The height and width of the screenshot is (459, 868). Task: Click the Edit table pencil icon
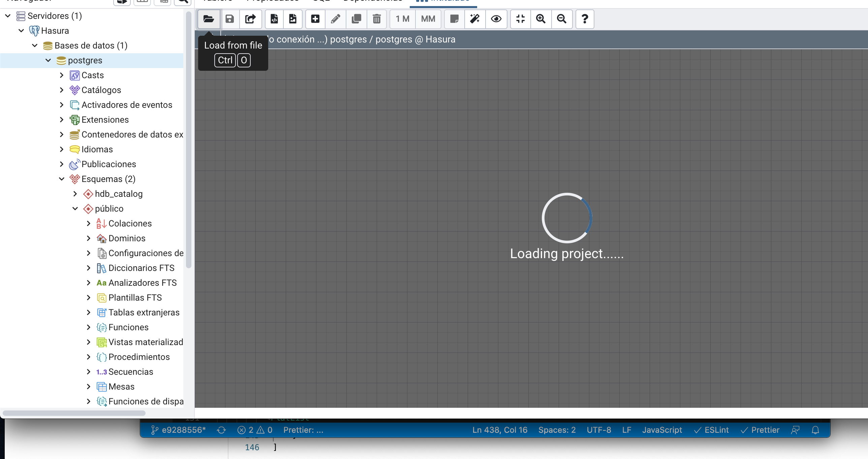pos(335,19)
